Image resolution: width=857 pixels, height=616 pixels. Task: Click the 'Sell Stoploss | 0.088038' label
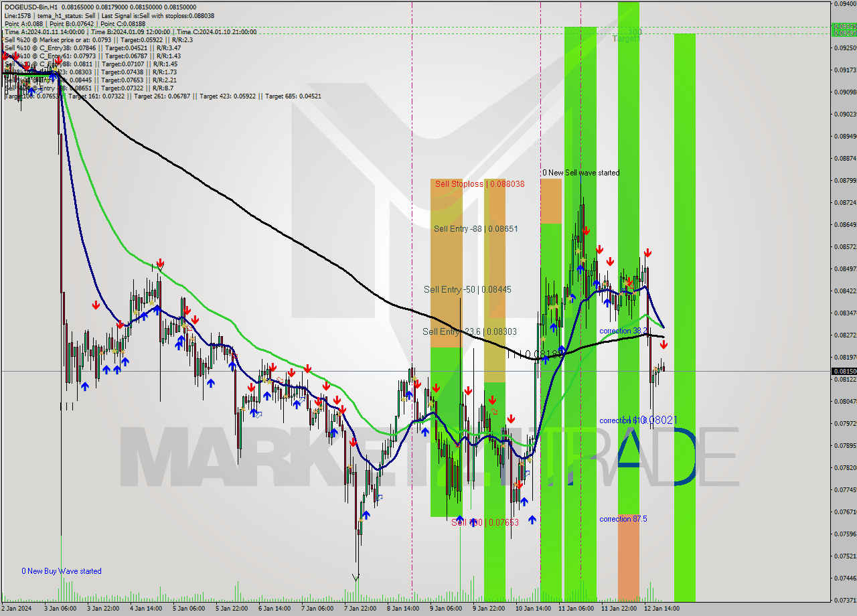click(x=479, y=183)
